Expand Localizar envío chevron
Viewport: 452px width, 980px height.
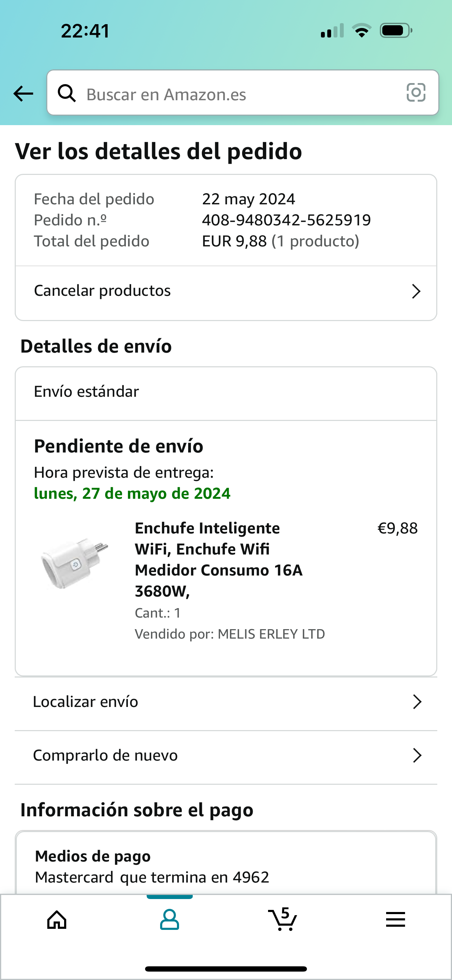[x=417, y=702]
